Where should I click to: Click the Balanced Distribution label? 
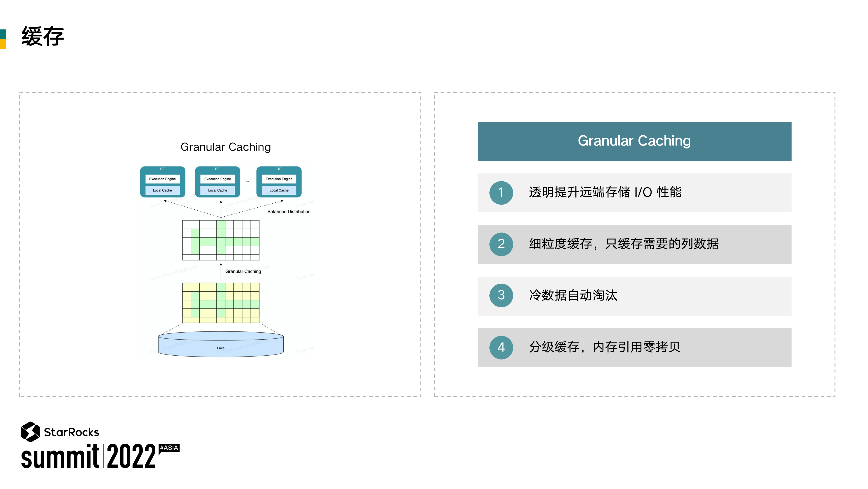pos(289,212)
